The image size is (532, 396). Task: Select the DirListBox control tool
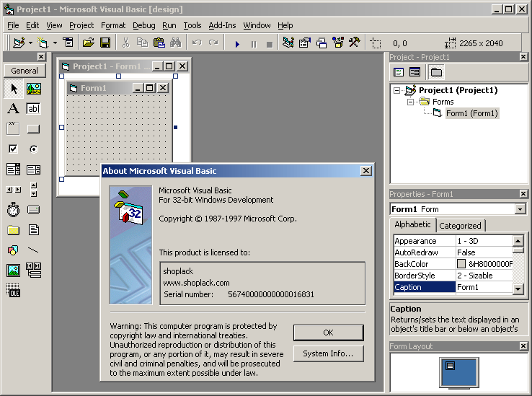[14, 230]
